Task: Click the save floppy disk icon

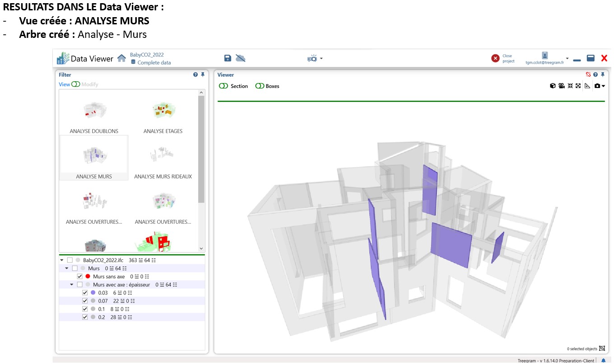Action: coord(228,58)
